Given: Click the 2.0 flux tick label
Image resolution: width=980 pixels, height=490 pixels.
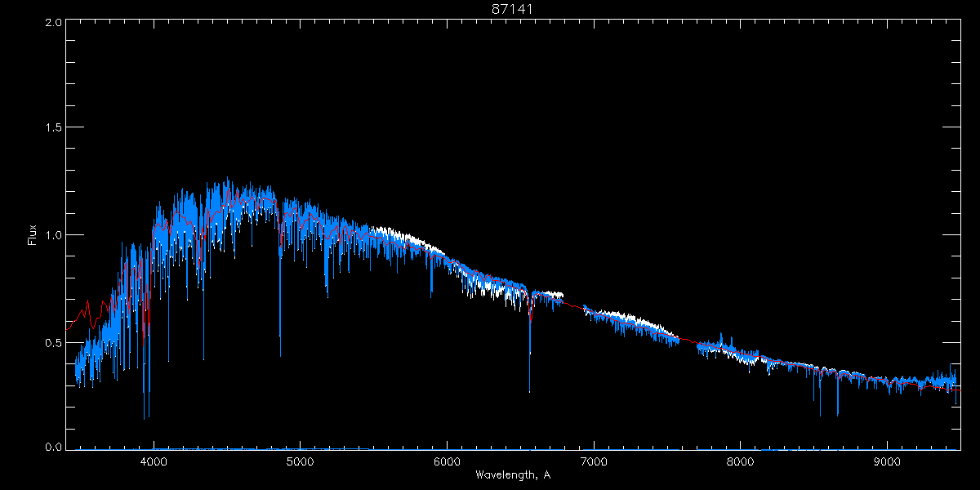Looking at the screenshot, I should [53, 23].
